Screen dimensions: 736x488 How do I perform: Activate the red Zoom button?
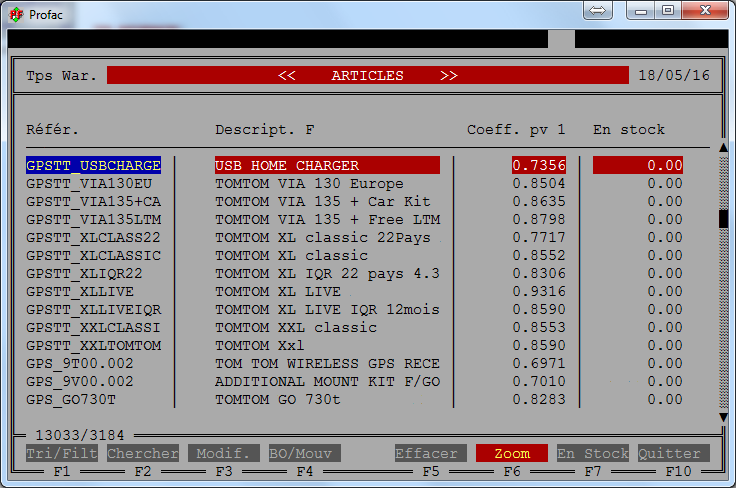tap(511, 453)
